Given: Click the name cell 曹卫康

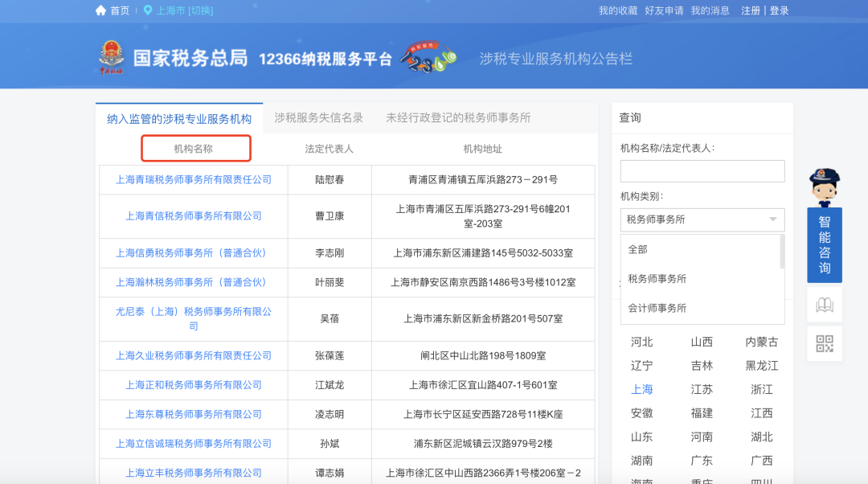Looking at the screenshot, I should click(330, 216).
